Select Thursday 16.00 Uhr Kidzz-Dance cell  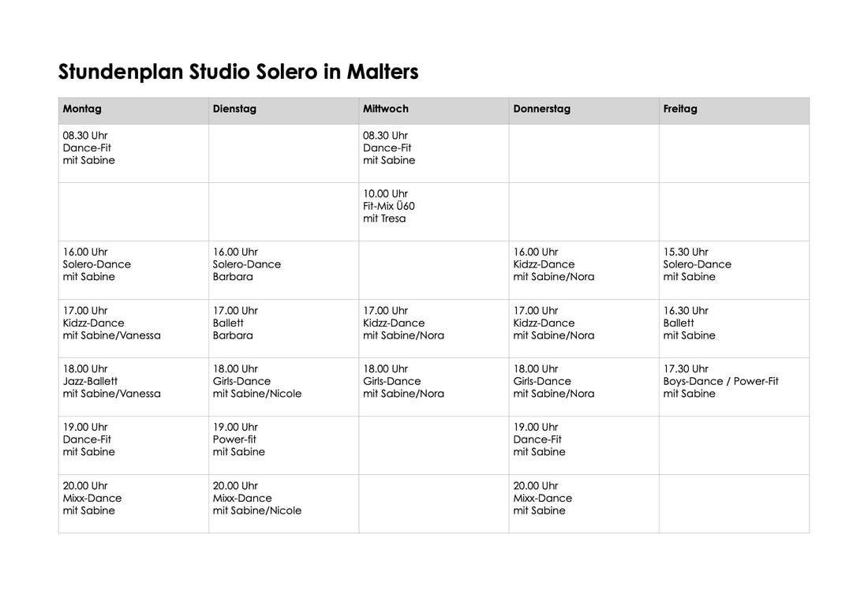tap(584, 270)
